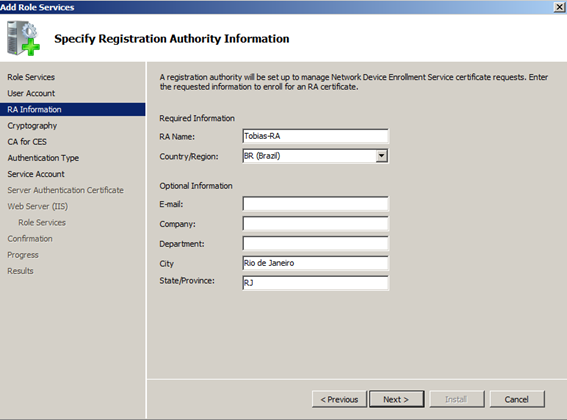Focus the E-mail input field
Viewport: 567px width, 420px height.
(x=316, y=204)
